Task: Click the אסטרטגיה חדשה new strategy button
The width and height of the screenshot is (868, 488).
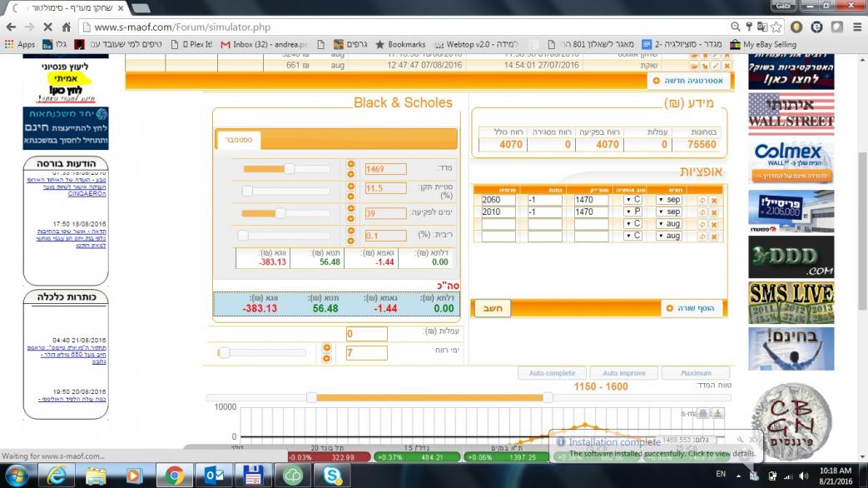Action: click(691, 81)
